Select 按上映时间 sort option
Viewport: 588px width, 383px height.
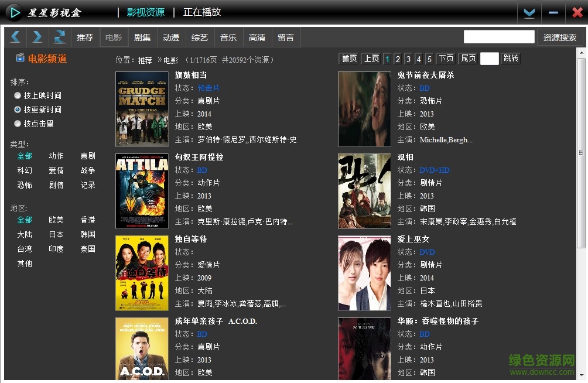click(18, 95)
